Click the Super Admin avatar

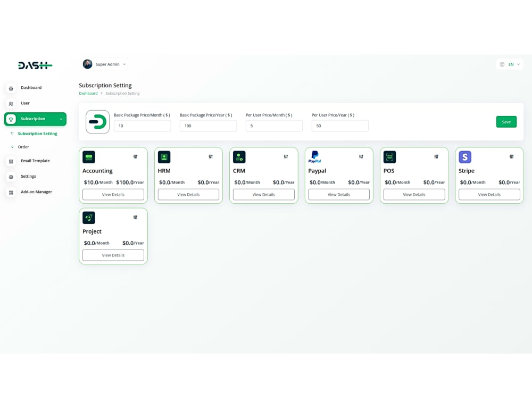tap(88, 64)
